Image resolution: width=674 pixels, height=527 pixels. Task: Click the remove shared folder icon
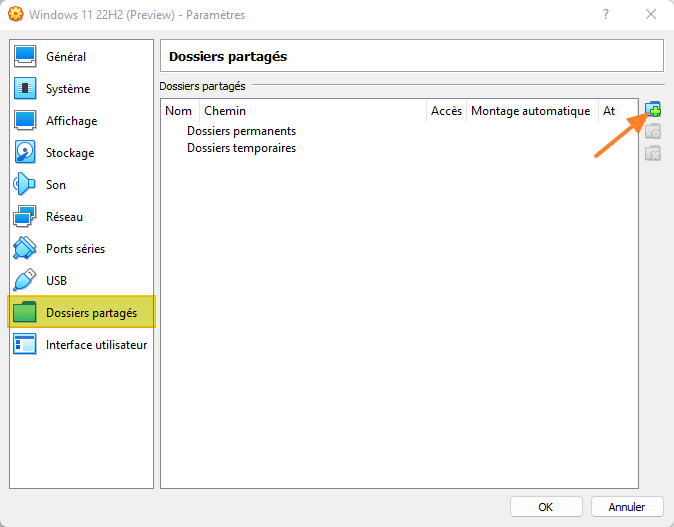tap(653, 153)
